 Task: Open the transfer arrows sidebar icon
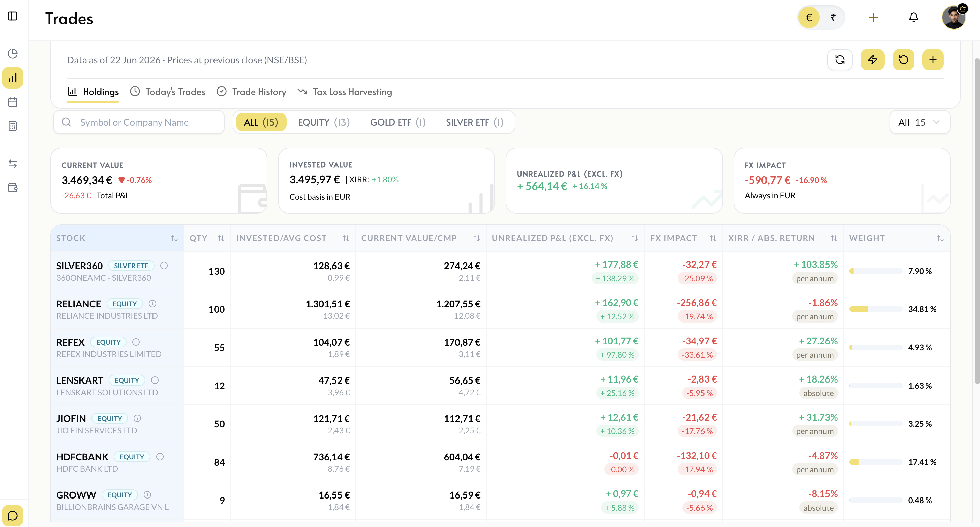[x=12, y=164]
